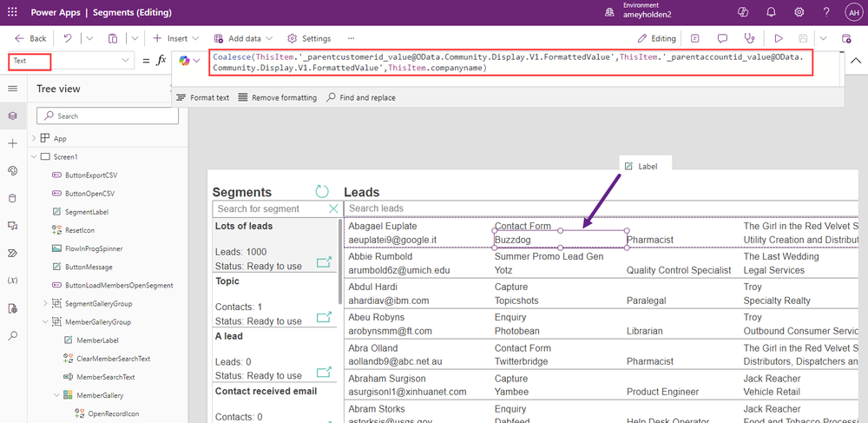This screenshot has width=868, height=423.
Task: Click the Editing mode button
Action: (x=656, y=38)
